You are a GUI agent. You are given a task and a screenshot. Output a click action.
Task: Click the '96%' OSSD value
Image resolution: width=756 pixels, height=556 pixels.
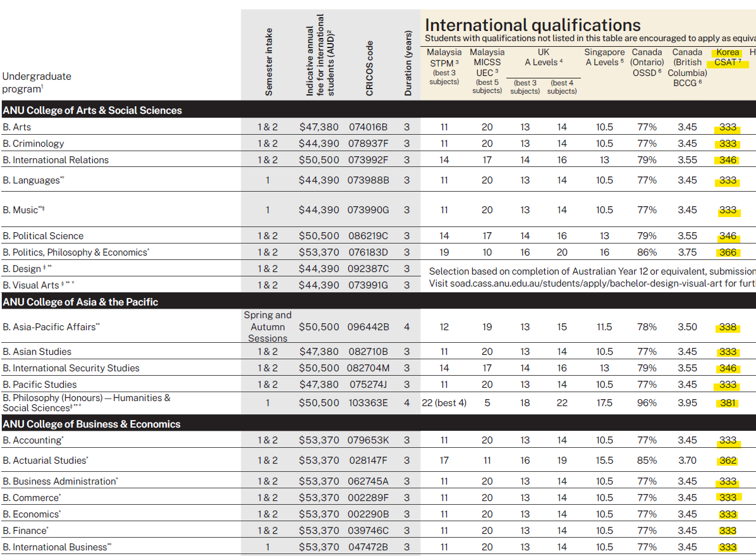647,402
